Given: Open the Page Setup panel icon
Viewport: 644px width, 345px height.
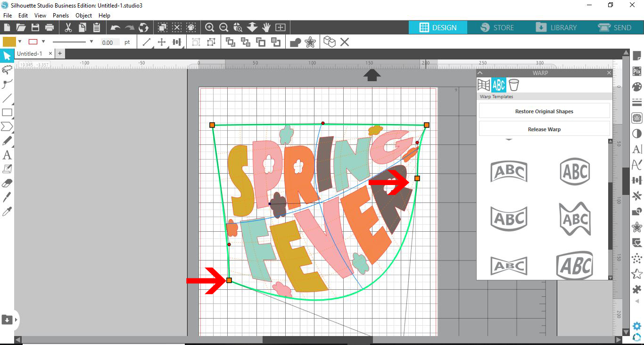Looking at the screenshot, I should [637, 57].
